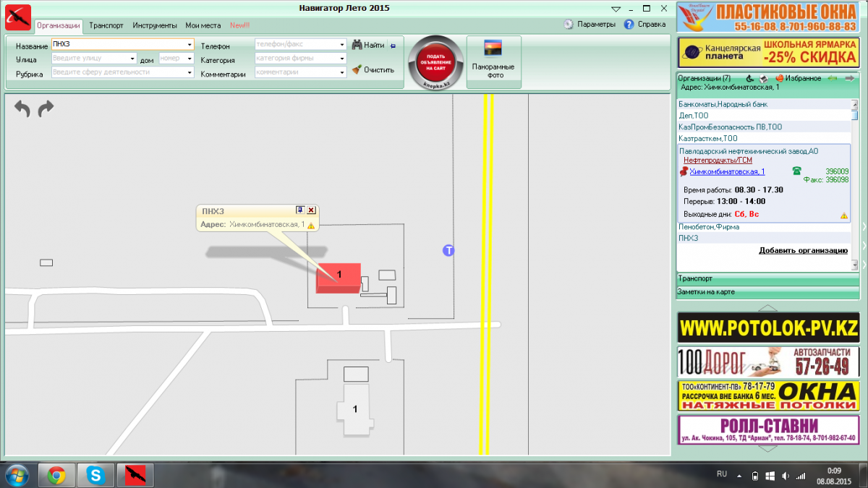Click the print icon in Организации panel
868x488 pixels.
coord(762,78)
